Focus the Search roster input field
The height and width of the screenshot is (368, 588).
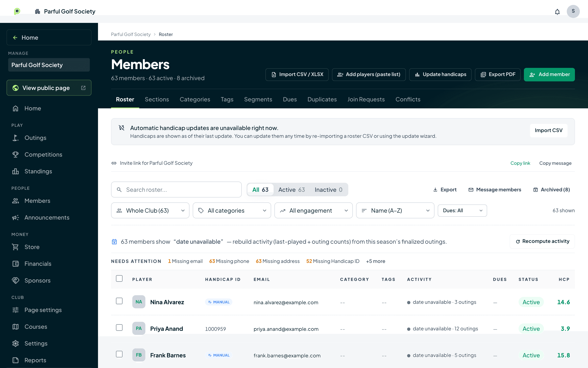point(176,190)
